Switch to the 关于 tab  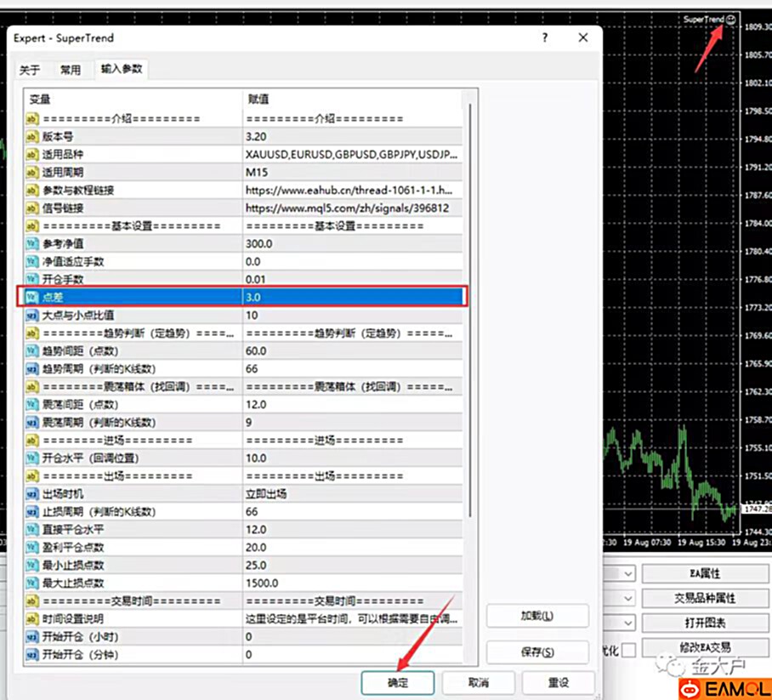coord(30,70)
